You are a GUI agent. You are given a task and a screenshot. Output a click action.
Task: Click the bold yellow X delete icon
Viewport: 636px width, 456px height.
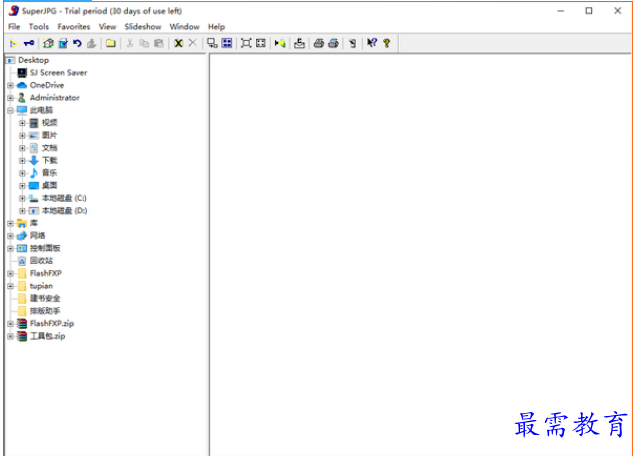178,43
